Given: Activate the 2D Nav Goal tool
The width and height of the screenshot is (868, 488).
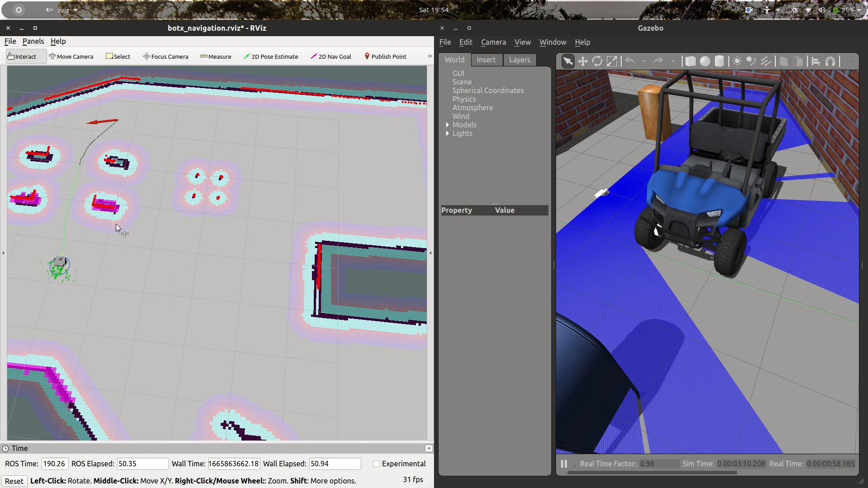Looking at the screenshot, I should tap(331, 56).
